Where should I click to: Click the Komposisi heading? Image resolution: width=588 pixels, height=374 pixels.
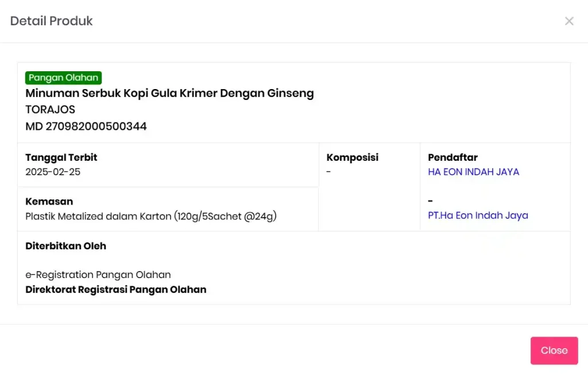point(352,157)
